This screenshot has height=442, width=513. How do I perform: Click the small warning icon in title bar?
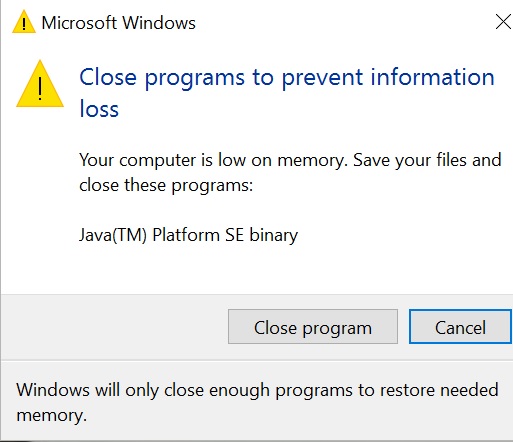pos(24,22)
